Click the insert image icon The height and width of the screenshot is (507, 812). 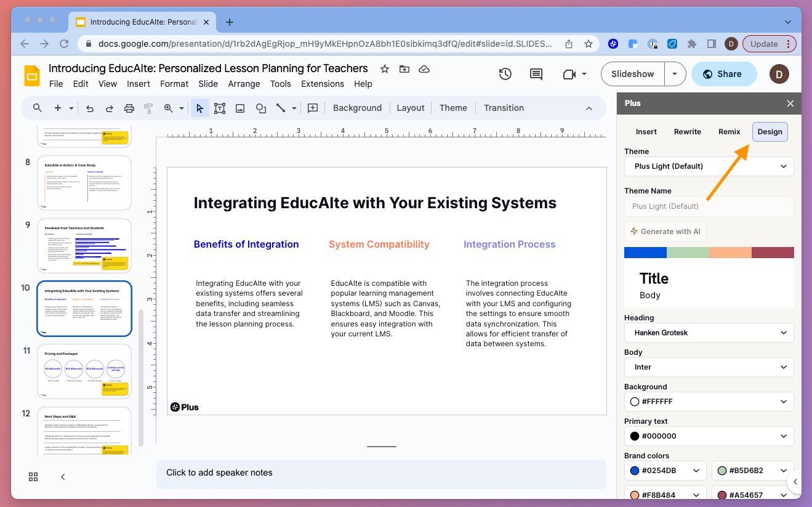240,108
